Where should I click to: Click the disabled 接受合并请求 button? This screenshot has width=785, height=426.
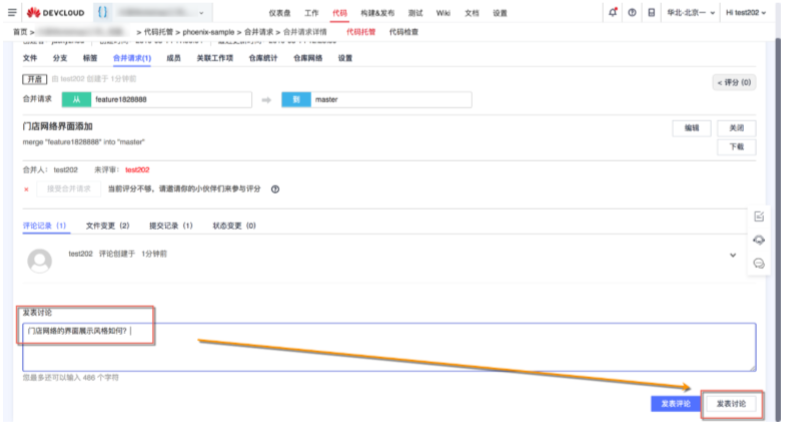[69, 189]
